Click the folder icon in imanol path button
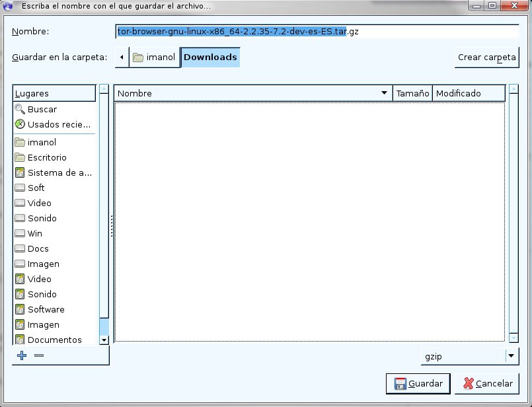 pyautogui.click(x=137, y=57)
